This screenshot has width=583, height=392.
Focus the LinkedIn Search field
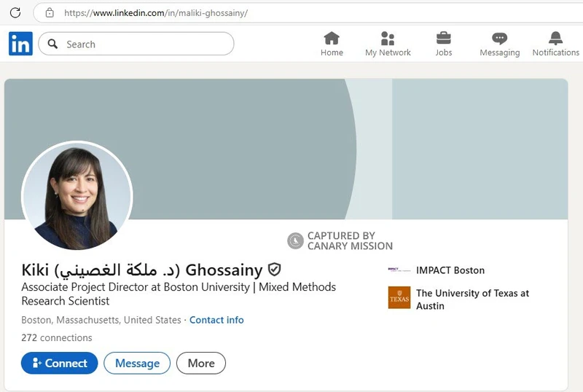click(136, 44)
